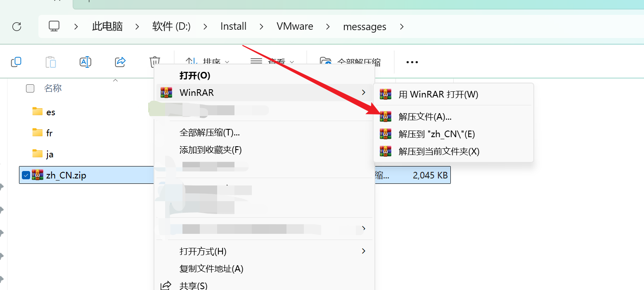Click the computer icon in the address bar

[54, 26]
